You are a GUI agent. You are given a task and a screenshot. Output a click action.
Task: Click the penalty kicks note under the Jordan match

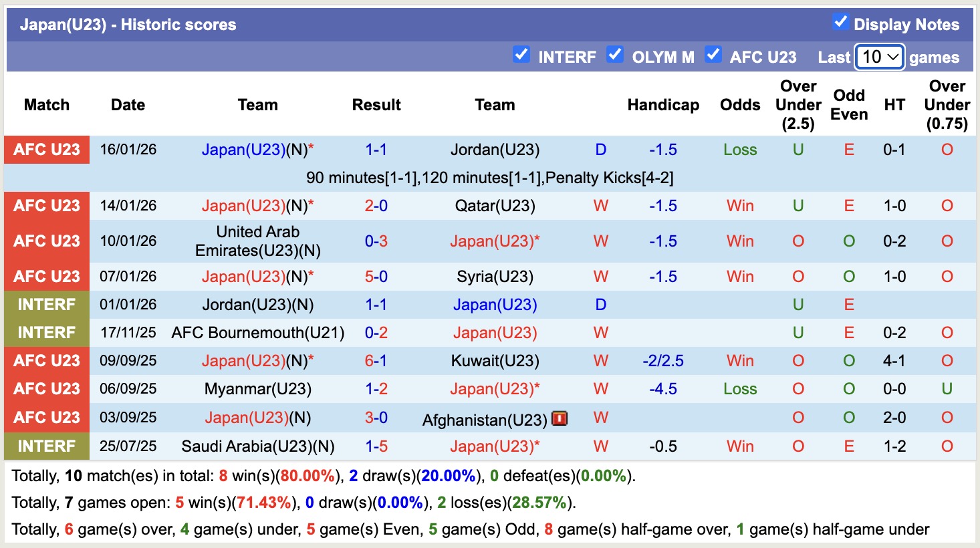point(491,178)
